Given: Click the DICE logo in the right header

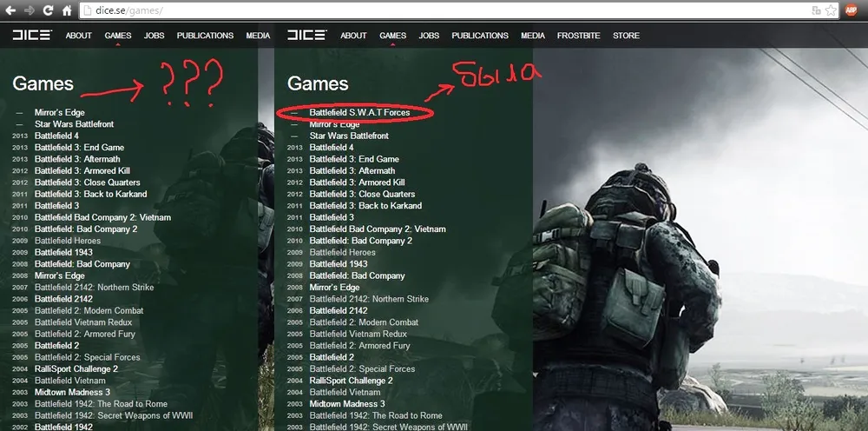Looking at the screenshot, I should (x=307, y=35).
